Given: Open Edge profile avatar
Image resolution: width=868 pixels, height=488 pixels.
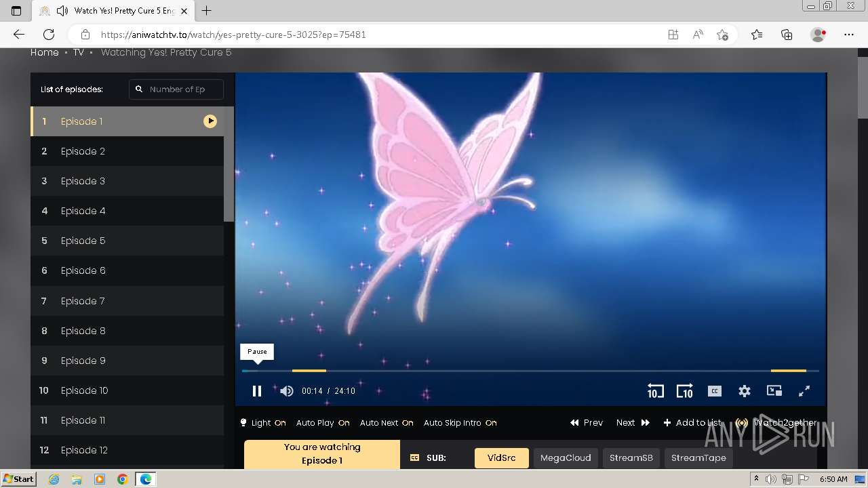Looking at the screenshot, I should [818, 35].
